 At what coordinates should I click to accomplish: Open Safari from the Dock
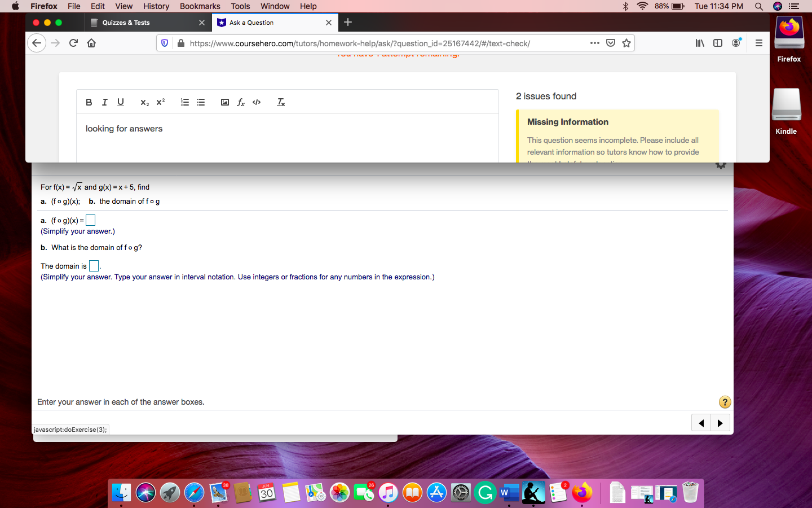tap(194, 493)
